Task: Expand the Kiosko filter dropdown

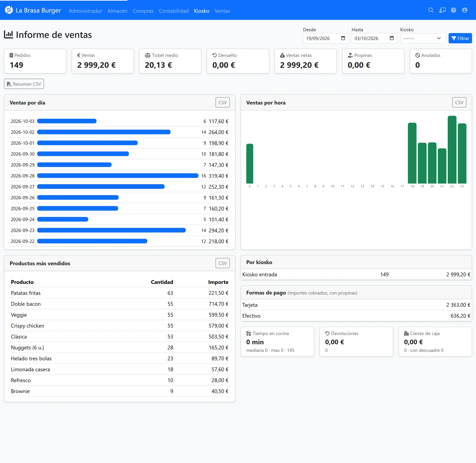Action: [x=423, y=38]
